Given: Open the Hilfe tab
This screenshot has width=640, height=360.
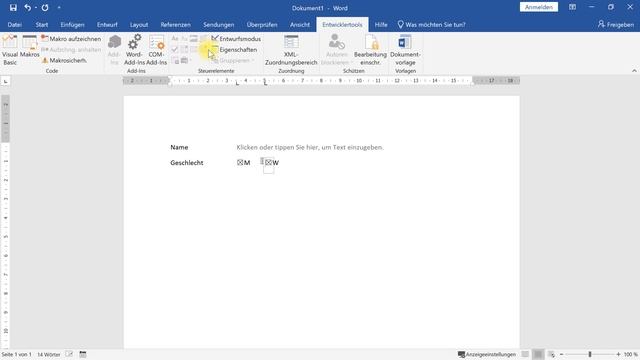Looking at the screenshot, I should [x=381, y=24].
